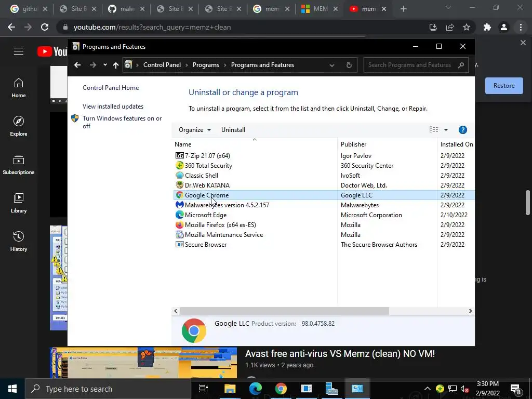Click the Restore button in Chrome
Viewport: 532px width, 399px height.
(504, 86)
